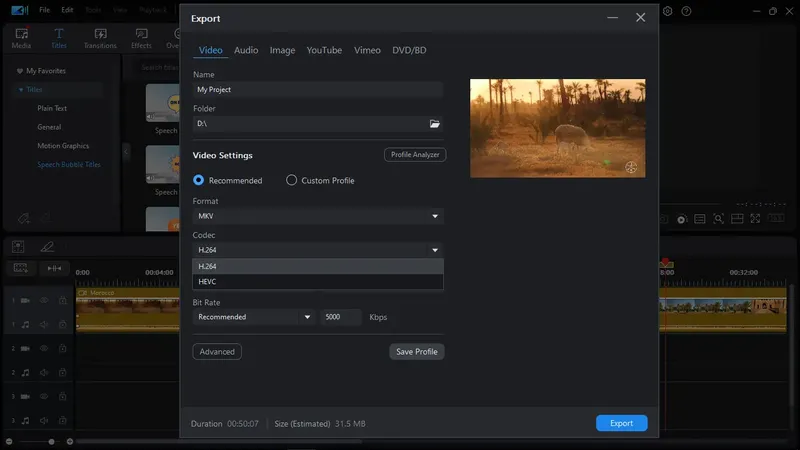
Task: Open the Format dropdown showing MKV
Action: 318,216
